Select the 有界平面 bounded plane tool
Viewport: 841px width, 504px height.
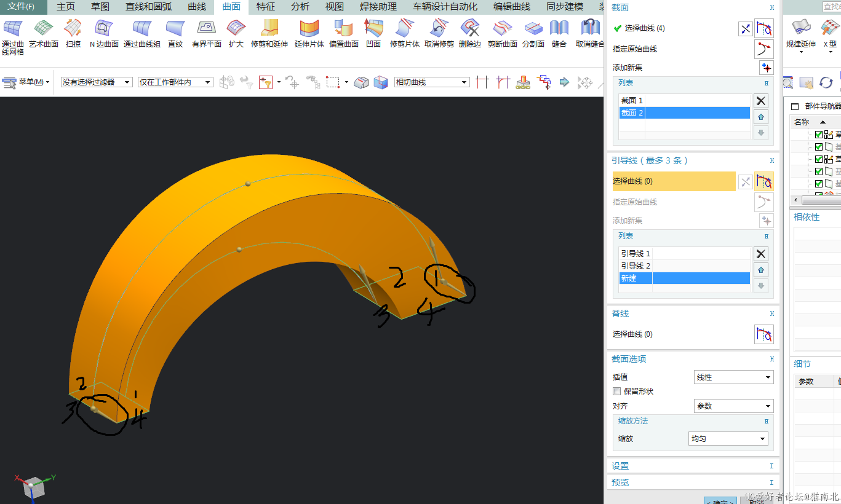coord(207,34)
